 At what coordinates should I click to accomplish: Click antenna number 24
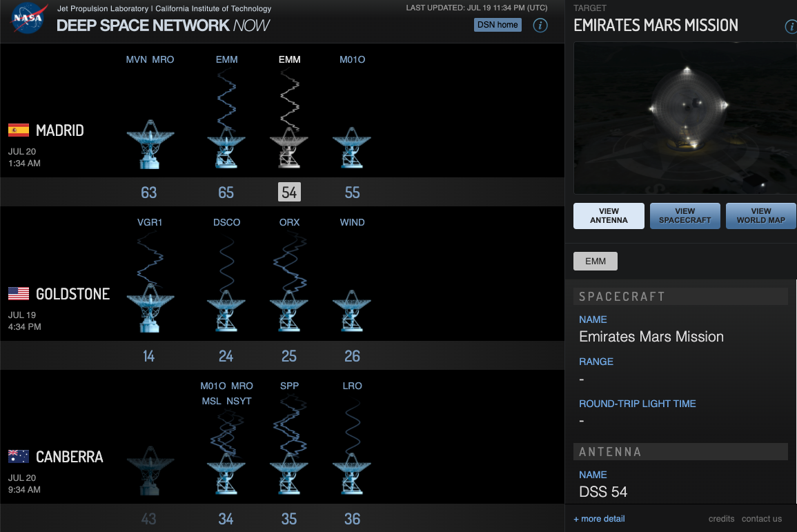coord(226,356)
